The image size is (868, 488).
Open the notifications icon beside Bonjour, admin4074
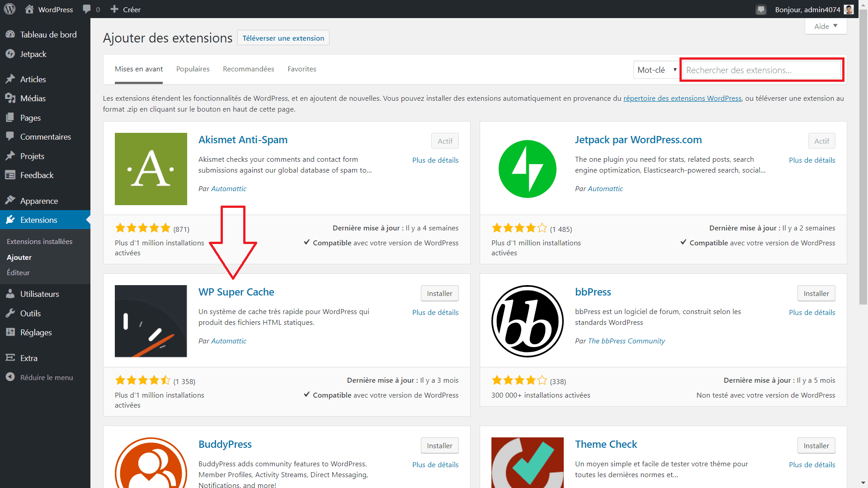[761, 9]
